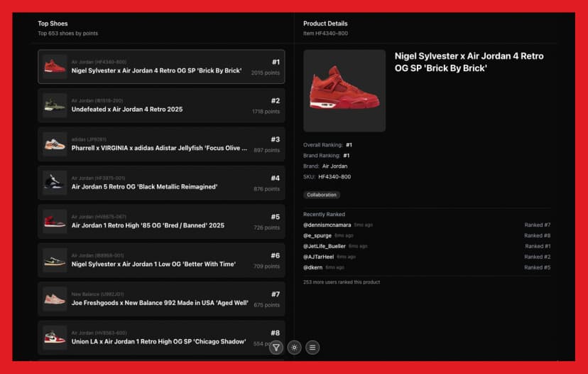588x374 pixels.
Task: Click Nigel Sylvester x Air Jordan 1 Low 'Better With Time'
Action: coord(161,260)
